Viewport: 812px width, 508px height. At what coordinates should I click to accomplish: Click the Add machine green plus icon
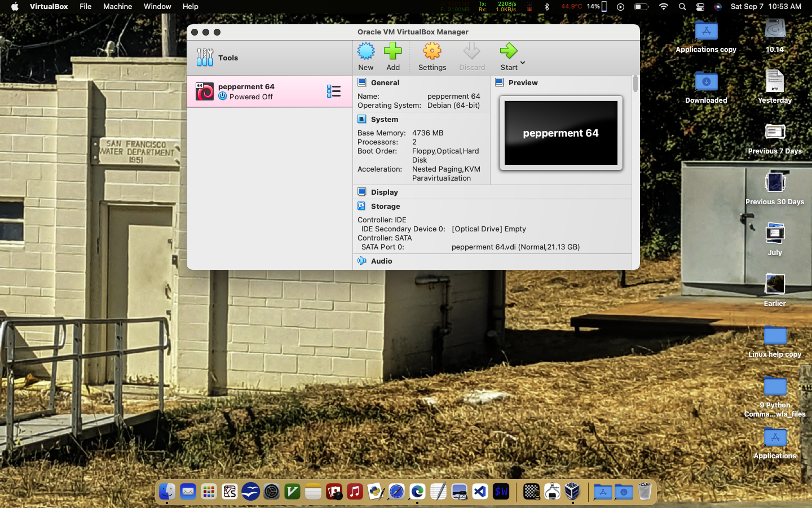393,52
